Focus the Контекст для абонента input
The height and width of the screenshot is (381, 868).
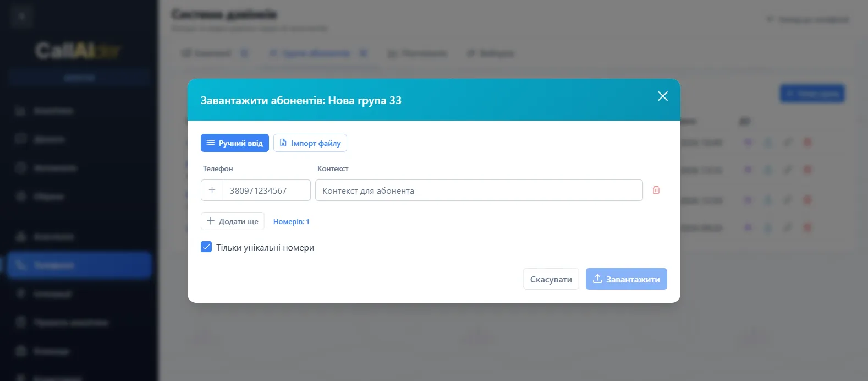[479, 190]
